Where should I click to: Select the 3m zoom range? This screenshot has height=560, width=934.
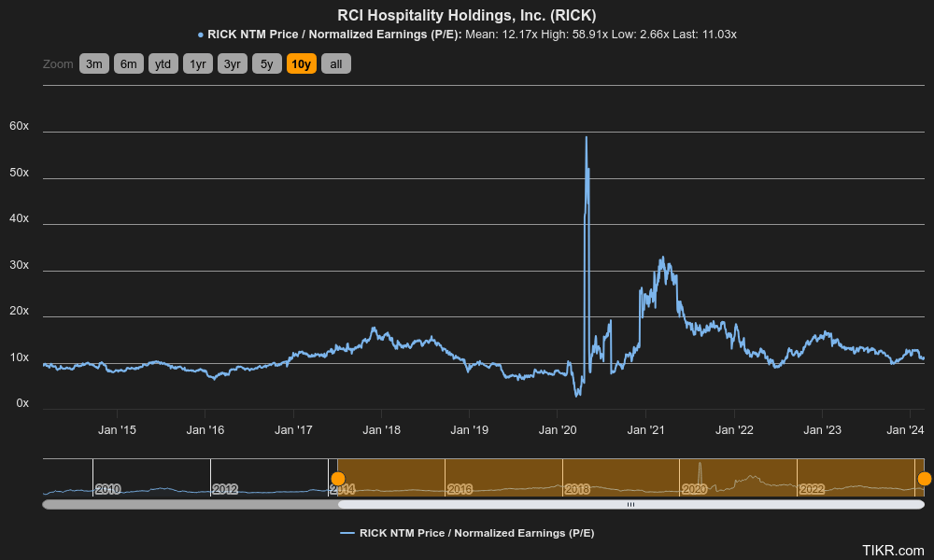click(93, 64)
